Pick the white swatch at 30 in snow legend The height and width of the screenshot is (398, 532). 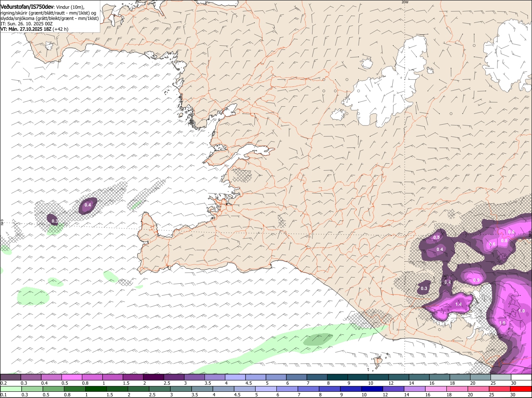(x=522, y=377)
